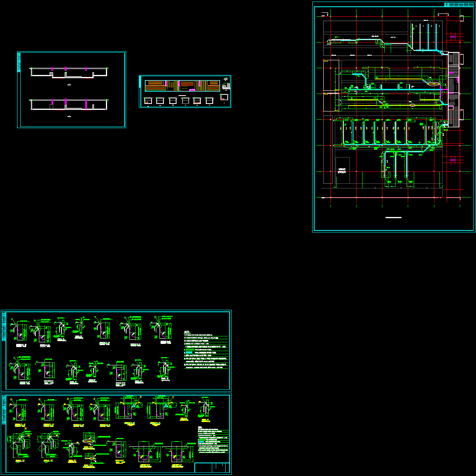Click the title block of the lower detail sheet
476x476 pixels.
pyautogui.click(x=212, y=468)
